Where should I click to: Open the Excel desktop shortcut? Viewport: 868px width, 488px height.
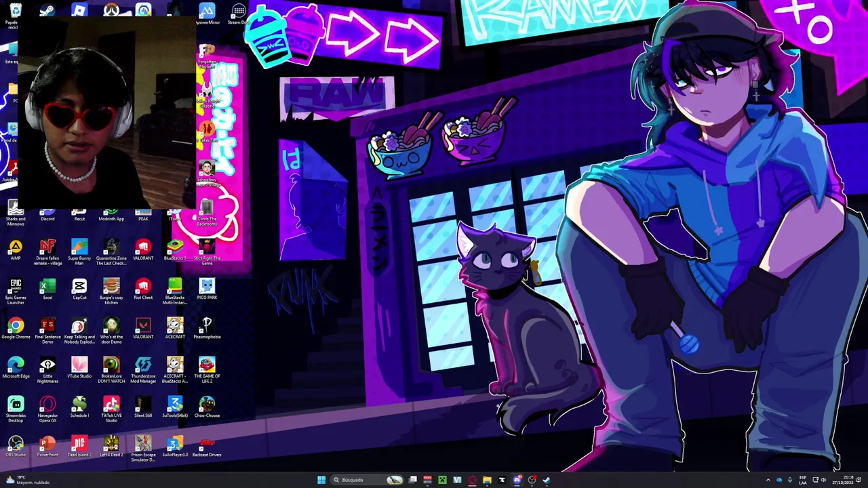point(47,289)
